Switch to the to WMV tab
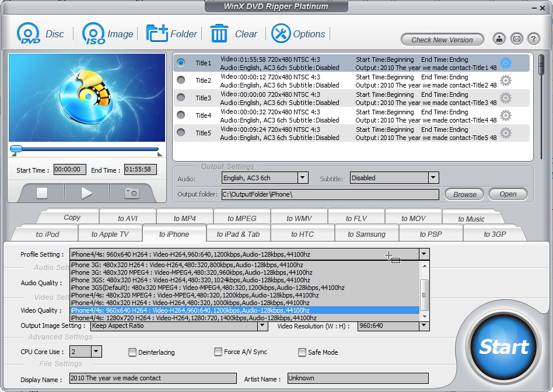Image resolution: width=553 pixels, height=392 pixels. pyautogui.click(x=299, y=218)
